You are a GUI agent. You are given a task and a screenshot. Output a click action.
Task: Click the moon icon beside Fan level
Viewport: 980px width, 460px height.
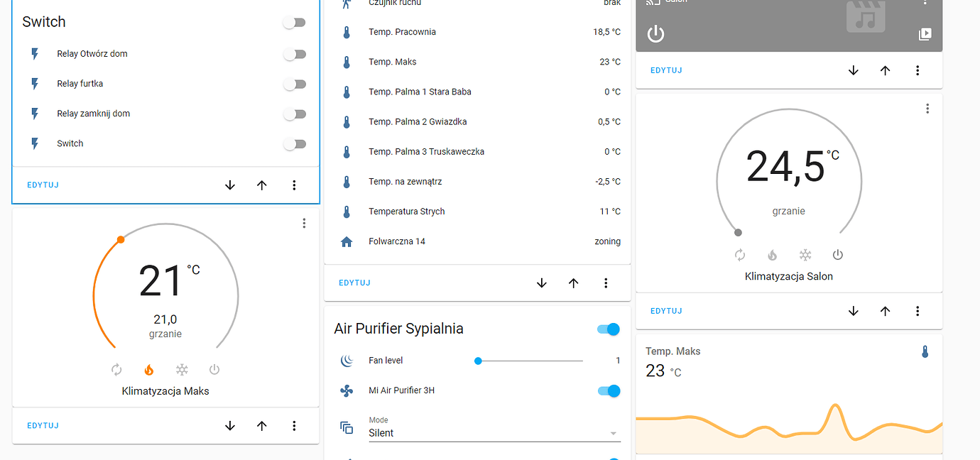pos(347,361)
